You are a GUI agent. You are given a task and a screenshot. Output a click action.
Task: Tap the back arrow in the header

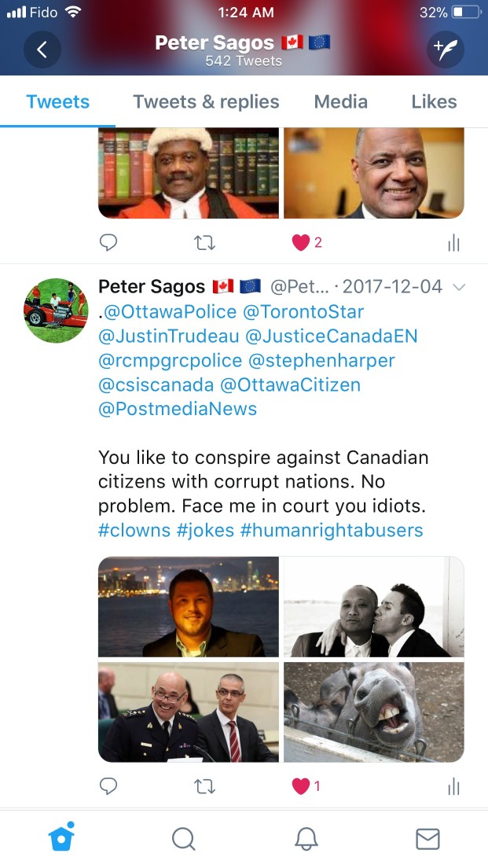(x=42, y=50)
